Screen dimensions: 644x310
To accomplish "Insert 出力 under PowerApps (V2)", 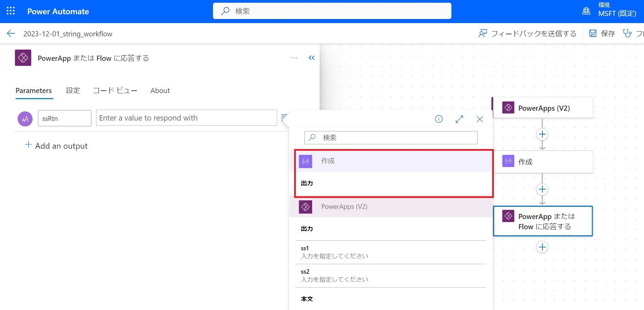I will click(x=307, y=229).
